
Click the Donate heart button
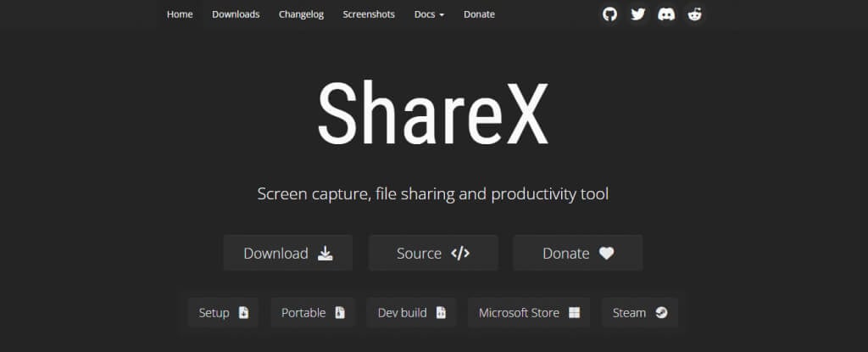tap(578, 253)
